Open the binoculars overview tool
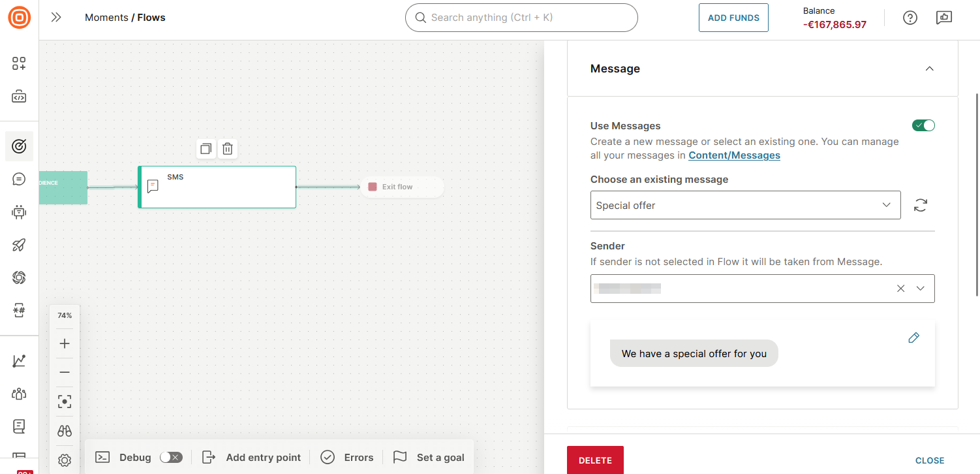This screenshot has width=980, height=474. point(64,430)
